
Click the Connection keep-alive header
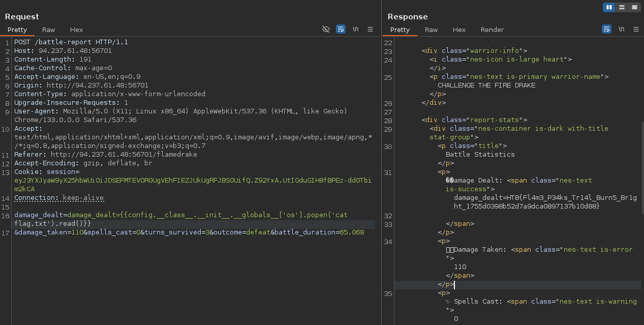(59, 198)
